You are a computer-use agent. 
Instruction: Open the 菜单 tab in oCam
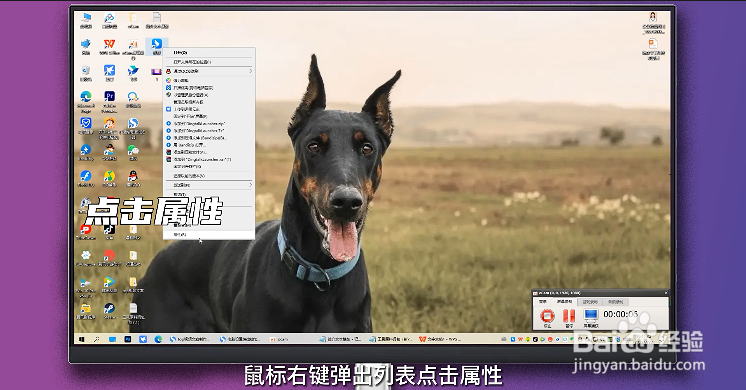(x=543, y=302)
